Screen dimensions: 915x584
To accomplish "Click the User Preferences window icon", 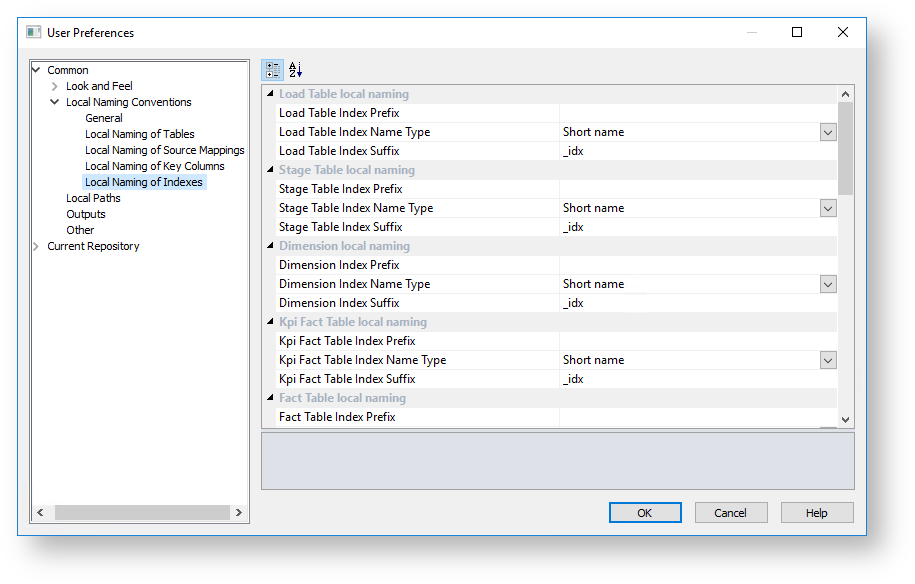I will pos(34,32).
